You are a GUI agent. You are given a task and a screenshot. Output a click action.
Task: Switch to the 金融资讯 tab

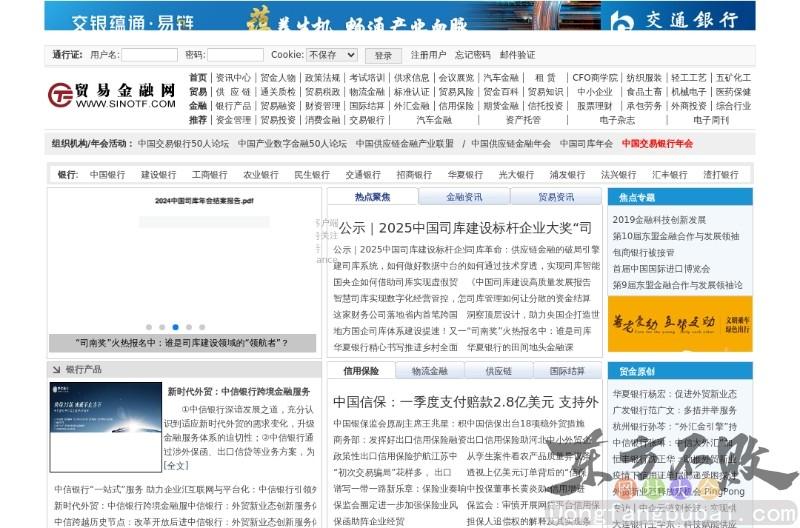[x=464, y=197]
